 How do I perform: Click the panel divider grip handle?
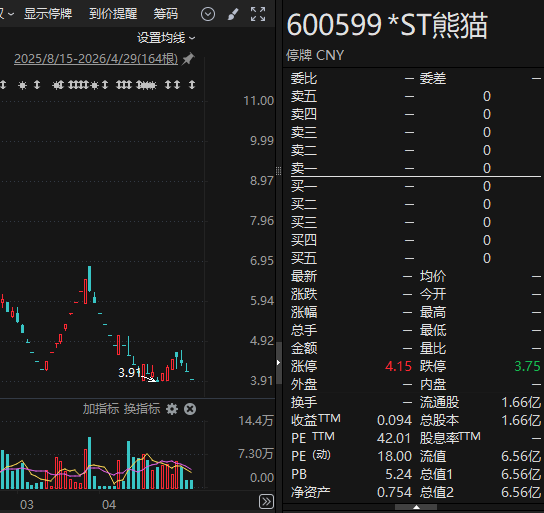coord(279,171)
